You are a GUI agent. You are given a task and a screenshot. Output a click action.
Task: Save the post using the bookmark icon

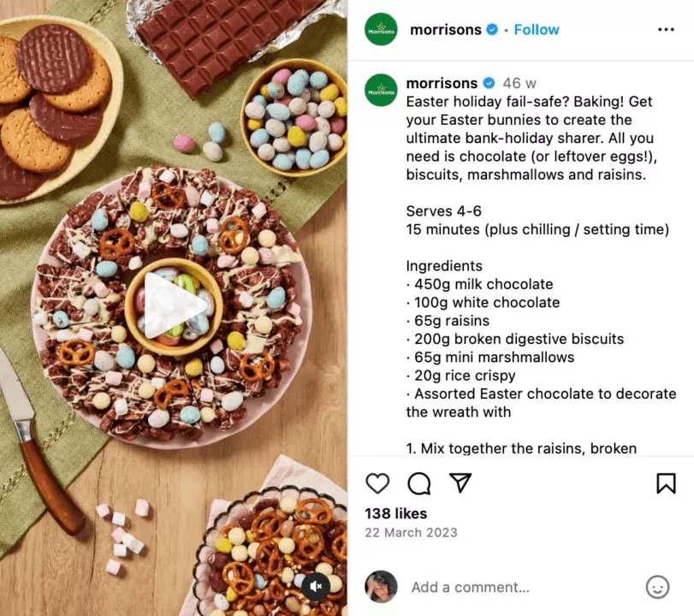[664, 483]
